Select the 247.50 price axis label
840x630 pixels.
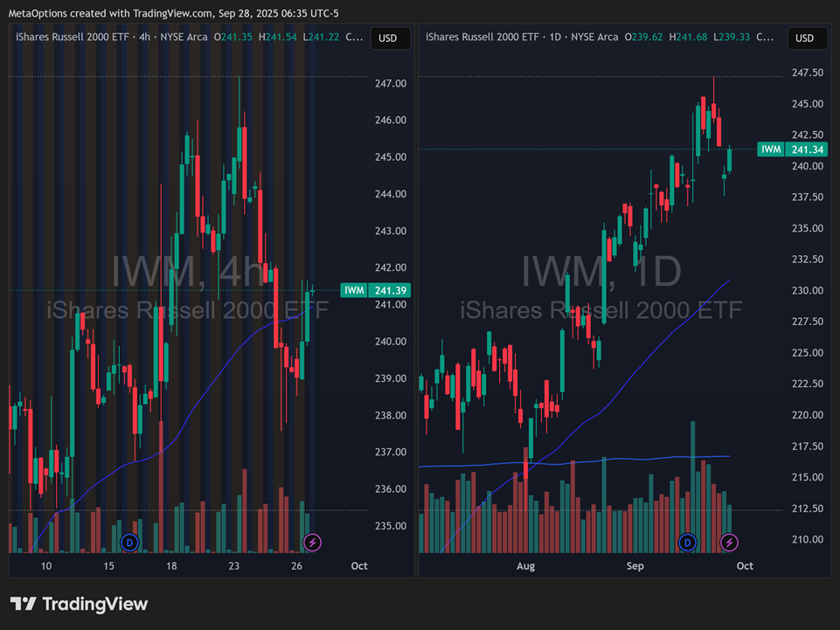point(808,73)
